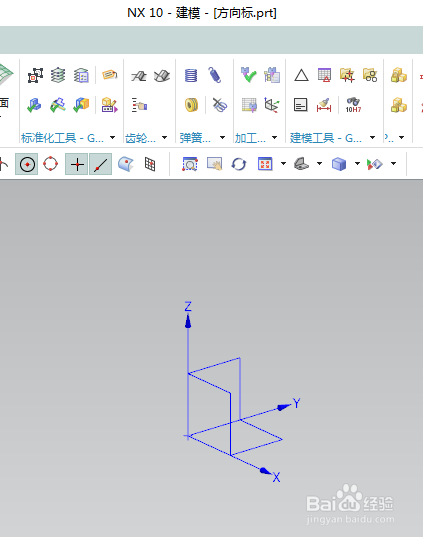Click the triangle icon in 建模工具 group

click(x=301, y=75)
